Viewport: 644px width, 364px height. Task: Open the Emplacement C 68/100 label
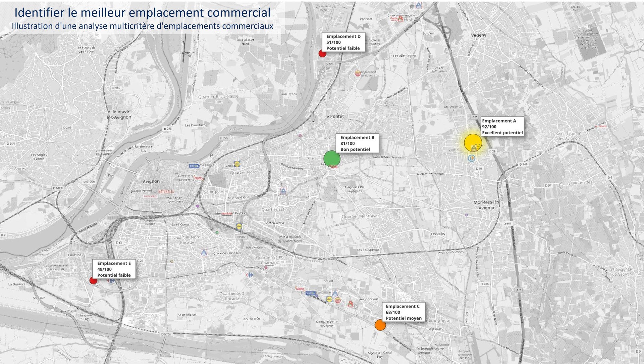(x=404, y=312)
